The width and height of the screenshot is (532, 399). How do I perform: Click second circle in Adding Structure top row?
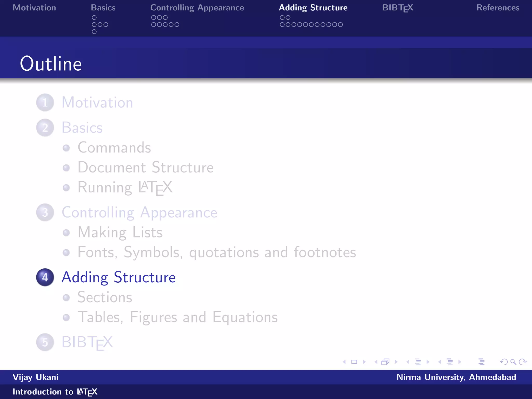288,17
